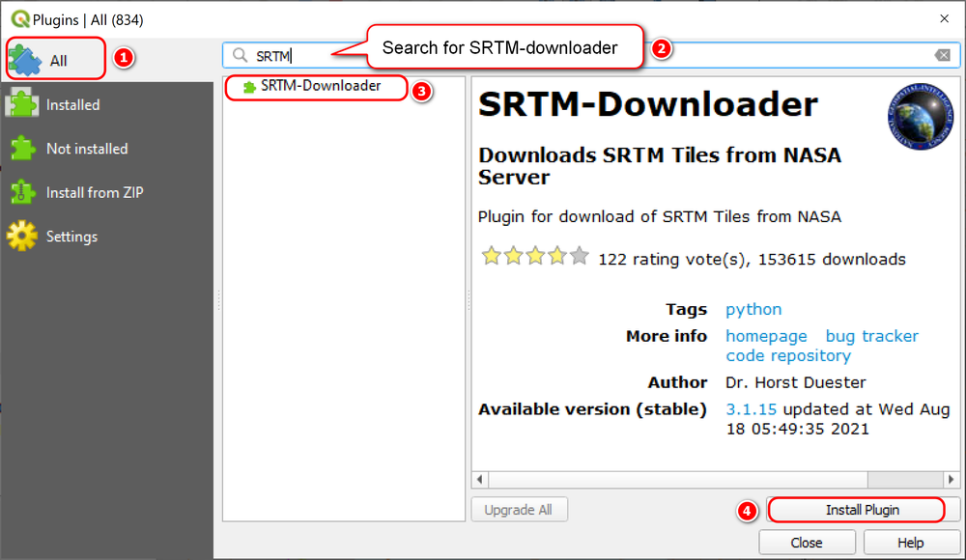Click the Not installed puzzle icon
966x560 pixels.
click(x=23, y=149)
